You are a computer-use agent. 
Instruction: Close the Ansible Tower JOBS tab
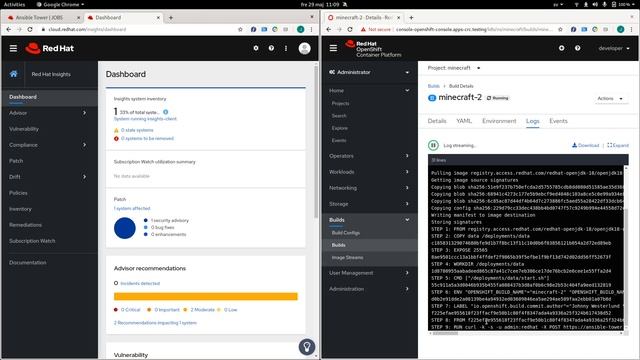(78, 18)
